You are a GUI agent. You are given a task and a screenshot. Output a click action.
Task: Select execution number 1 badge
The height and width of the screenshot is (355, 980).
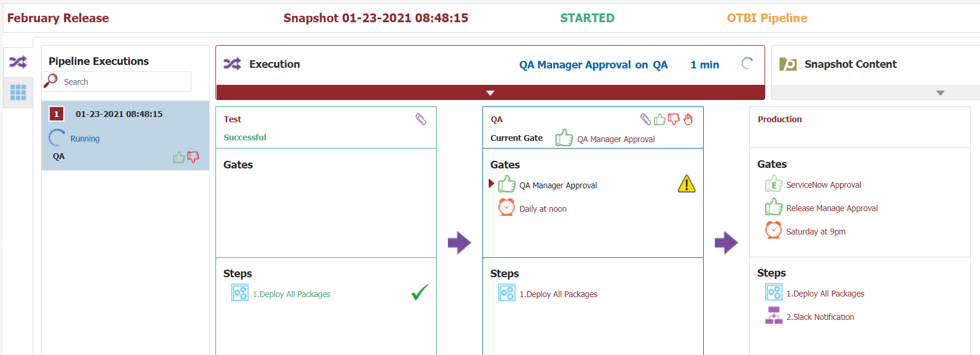point(56,114)
